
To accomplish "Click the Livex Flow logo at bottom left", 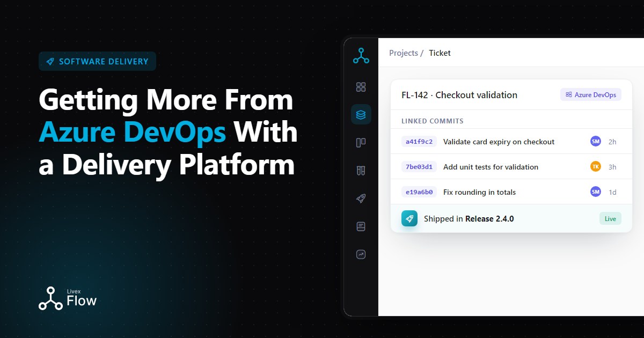I will point(68,298).
